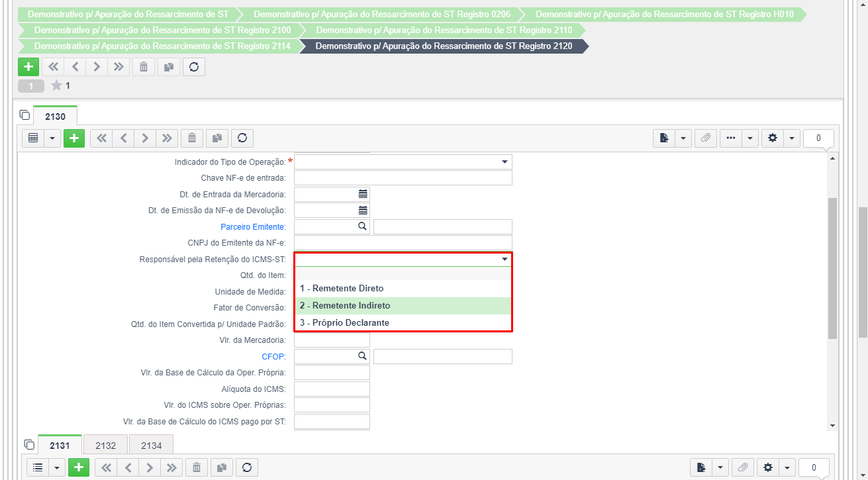Image resolution: width=868 pixels, height=480 pixels.
Task: Add new record in Registro 2120 toolbar
Action: tap(28, 67)
